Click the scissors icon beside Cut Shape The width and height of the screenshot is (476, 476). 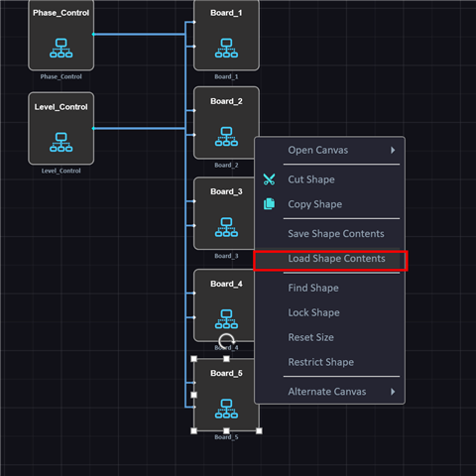[x=269, y=179]
